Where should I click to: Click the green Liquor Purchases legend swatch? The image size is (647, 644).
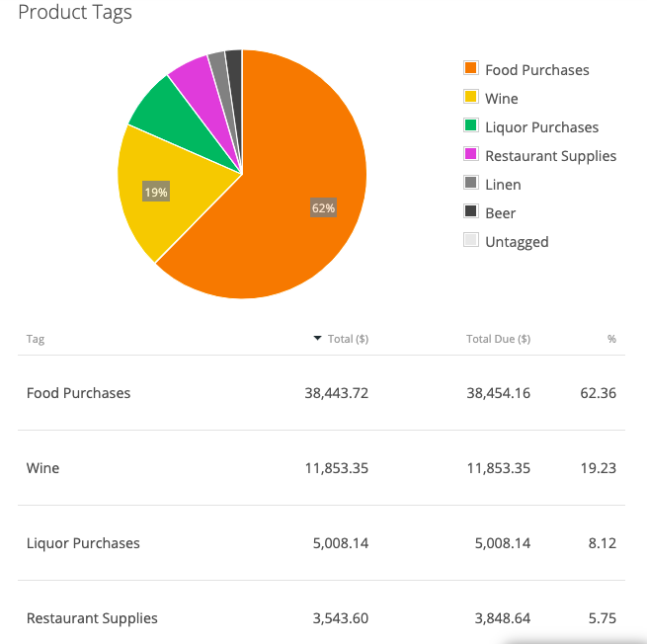pos(471,125)
